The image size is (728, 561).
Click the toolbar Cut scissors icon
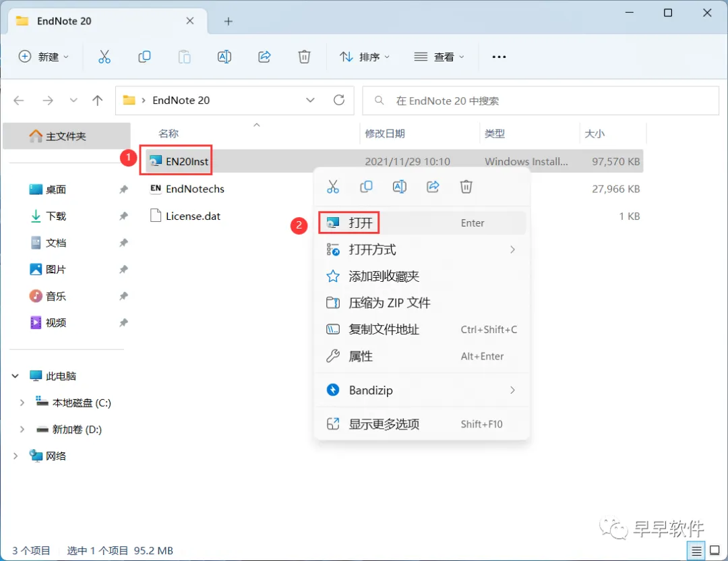click(104, 57)
